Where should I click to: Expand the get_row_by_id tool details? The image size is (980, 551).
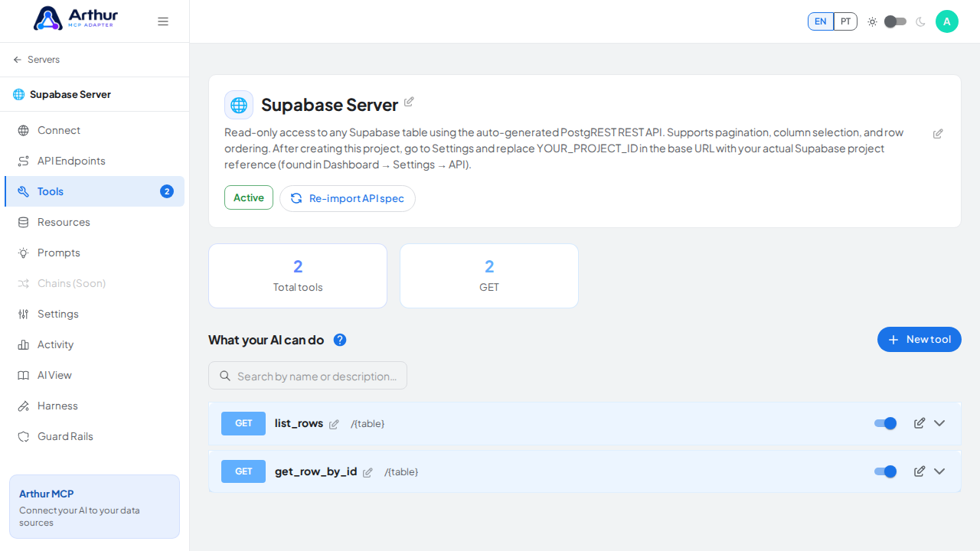click(939, 471)
